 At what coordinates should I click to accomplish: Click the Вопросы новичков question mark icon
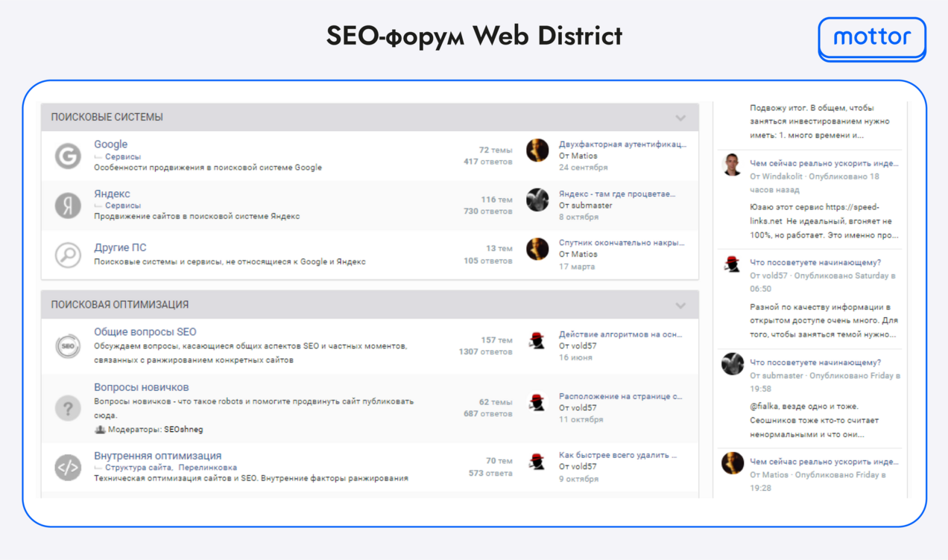[x=68, y=408]
